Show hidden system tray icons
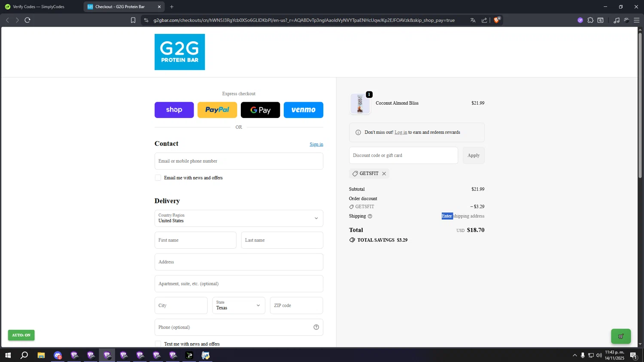The image size is (644, 362). (x=575, y=355)
